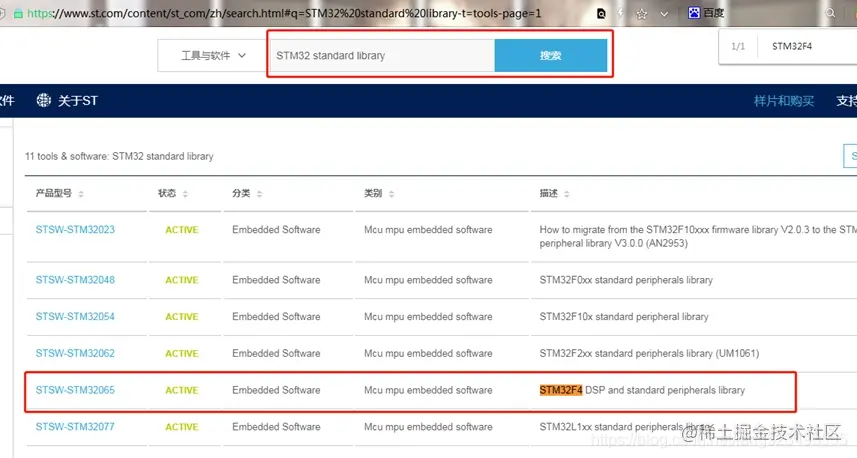Click ACTIVE status in STSW-STM32065 row
Screen dimensions: 857x458
pyautogui.click(x=182, y=390)
